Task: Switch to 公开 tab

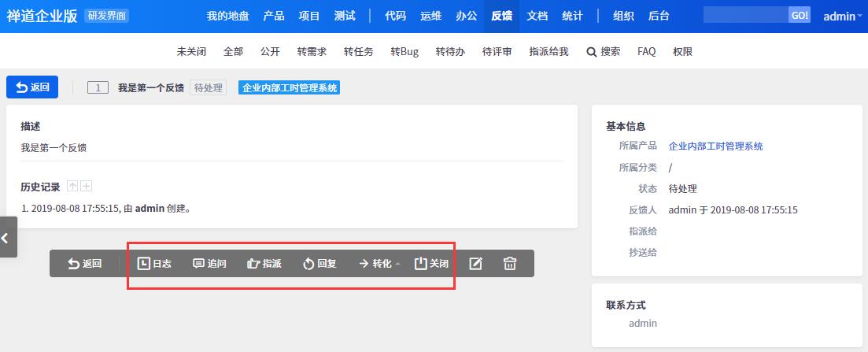Action: (x=270, y=51)
